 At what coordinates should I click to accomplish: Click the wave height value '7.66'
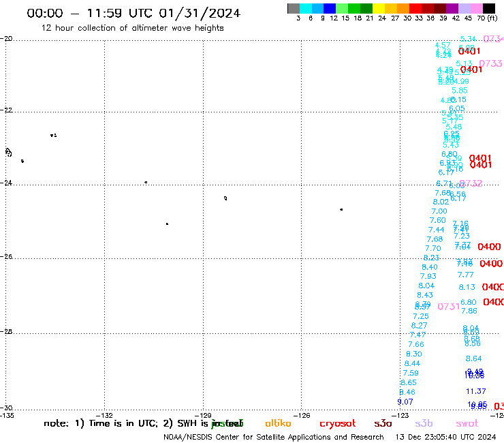click(x=416, y=345)
